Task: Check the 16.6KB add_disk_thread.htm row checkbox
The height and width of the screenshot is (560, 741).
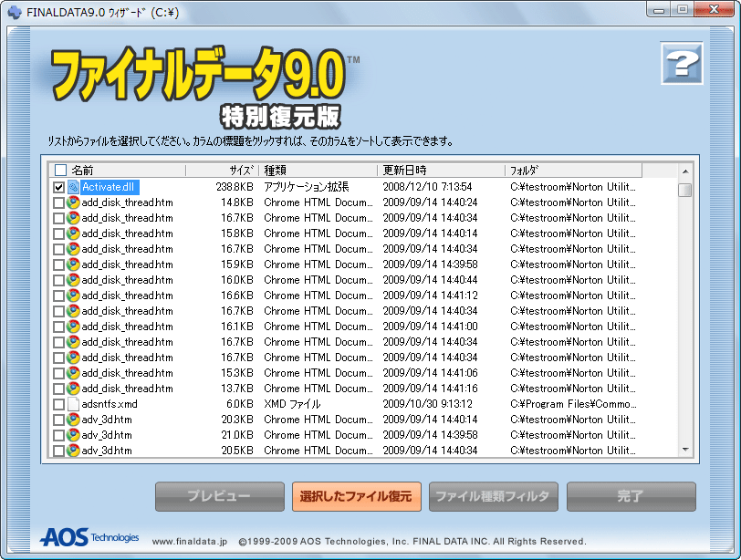Action: pos(58,296)
